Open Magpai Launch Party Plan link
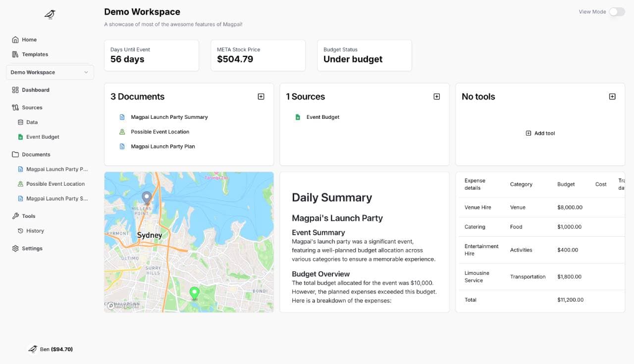This screenshot has height=364, width=634. (x=163, y=147)
